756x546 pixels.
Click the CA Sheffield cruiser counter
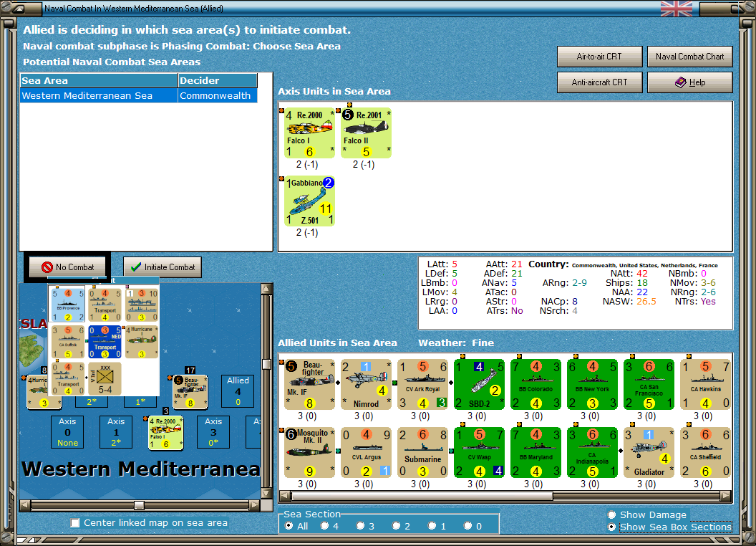point(705,453)
